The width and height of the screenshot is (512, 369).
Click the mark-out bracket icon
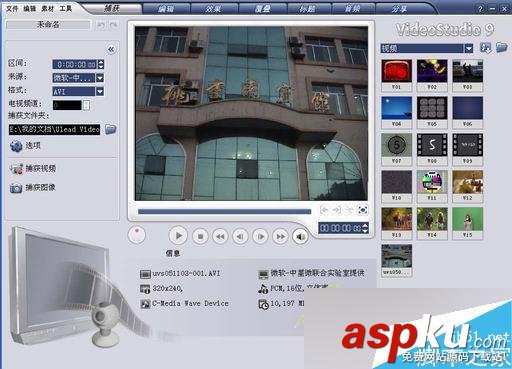click(336, 210)
